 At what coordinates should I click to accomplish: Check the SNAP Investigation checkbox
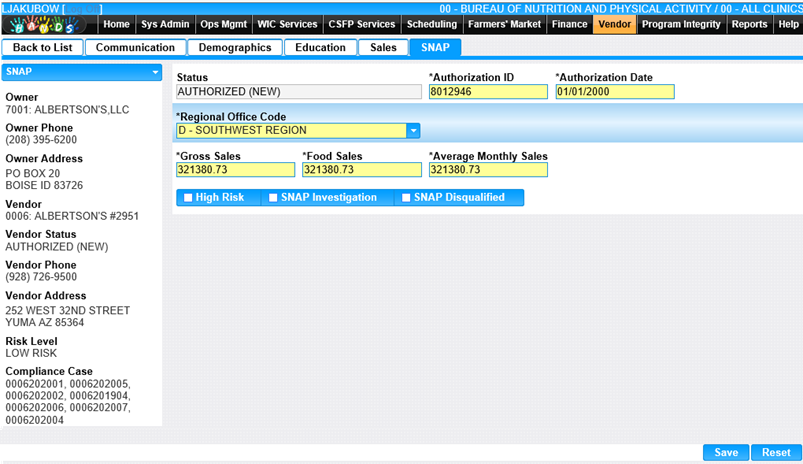tap(273, 198)
